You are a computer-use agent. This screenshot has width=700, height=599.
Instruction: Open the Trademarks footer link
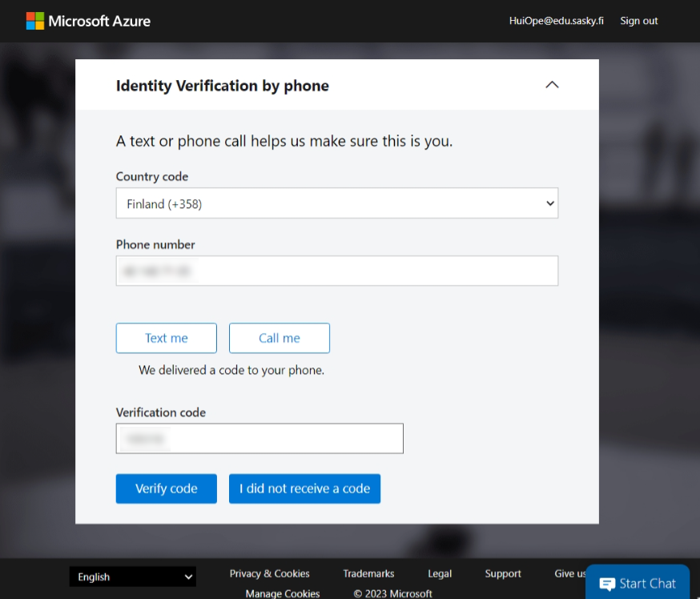coord(368,573)
